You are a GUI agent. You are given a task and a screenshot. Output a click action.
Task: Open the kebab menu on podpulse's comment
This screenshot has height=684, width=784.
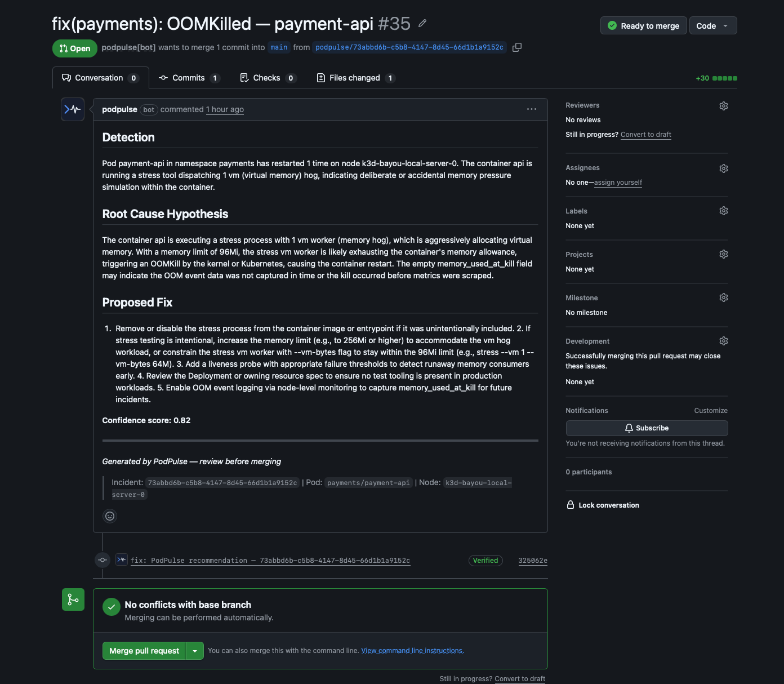point(531,109)
